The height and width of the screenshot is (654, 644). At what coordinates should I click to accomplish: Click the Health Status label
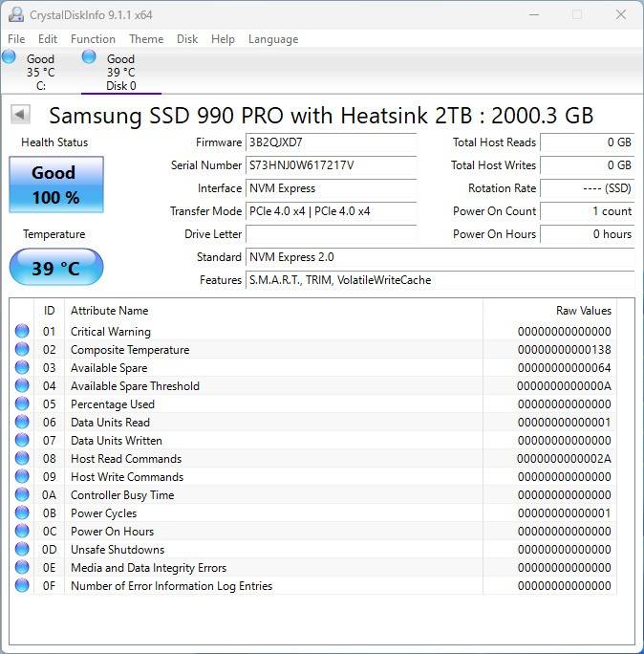point(54,142)
